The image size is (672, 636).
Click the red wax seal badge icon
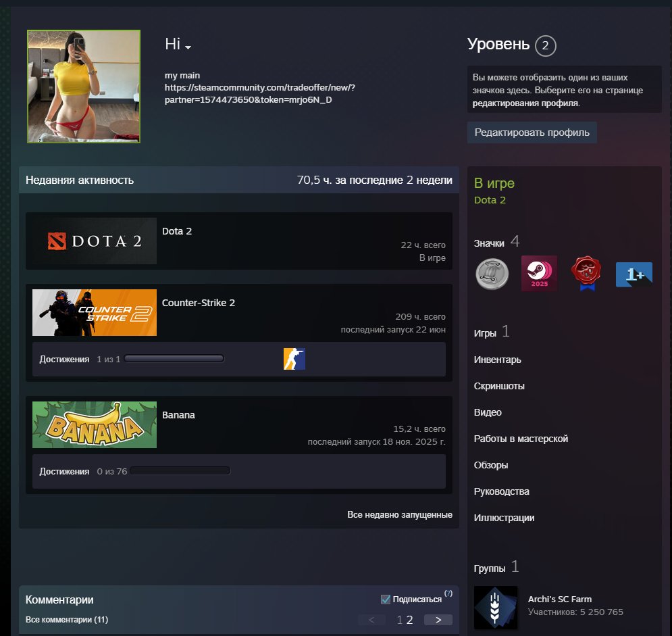tap(586, 274)
